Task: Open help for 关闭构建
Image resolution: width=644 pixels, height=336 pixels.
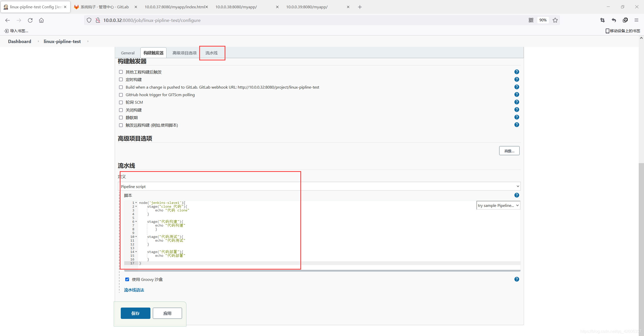Action: 517,109
